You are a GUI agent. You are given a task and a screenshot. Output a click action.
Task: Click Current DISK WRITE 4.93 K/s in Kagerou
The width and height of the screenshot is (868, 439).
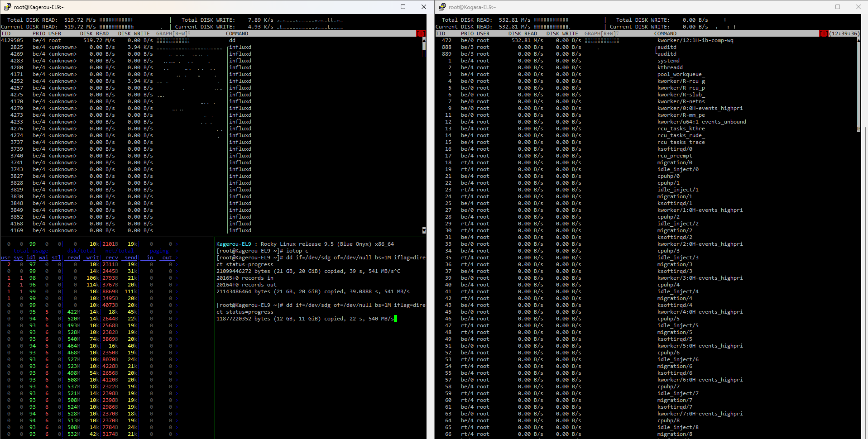(224, 27)
